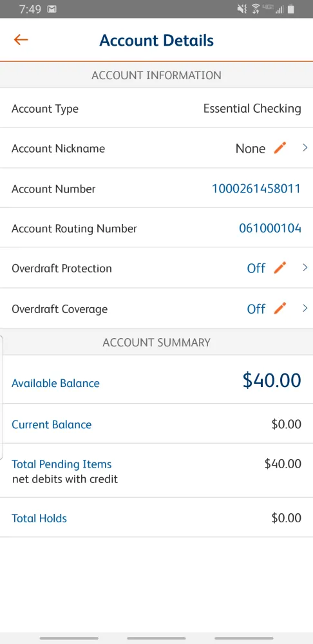Edit Account Nickname with pencil icon

(280, 148)
